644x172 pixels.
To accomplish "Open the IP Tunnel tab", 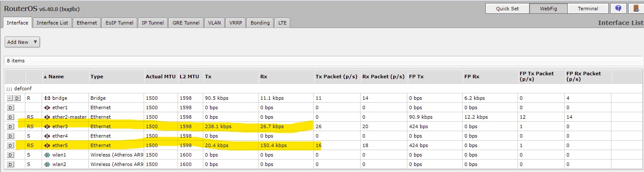I will [x=153, y=23].
